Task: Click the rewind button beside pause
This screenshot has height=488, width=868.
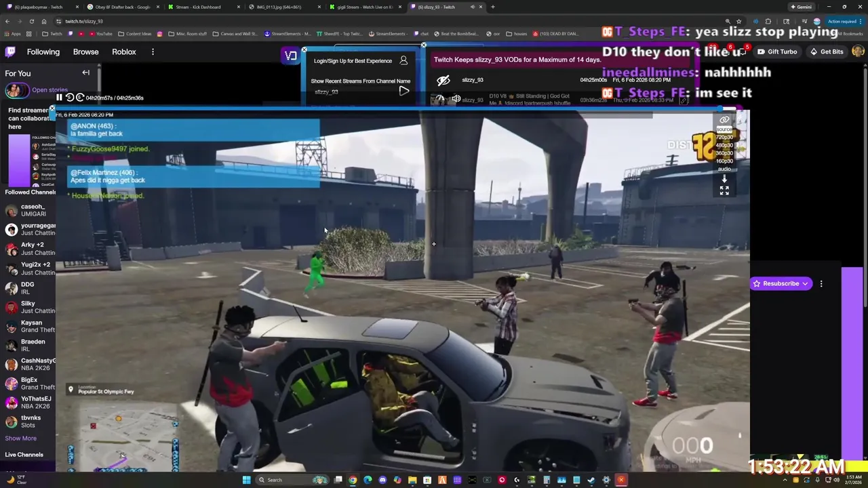Action: tap(69, 98)
